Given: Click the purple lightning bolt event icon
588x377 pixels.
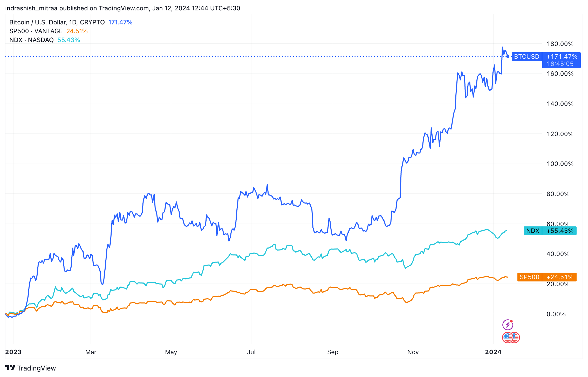Looking at the screenshot, I should coord(508,325).
